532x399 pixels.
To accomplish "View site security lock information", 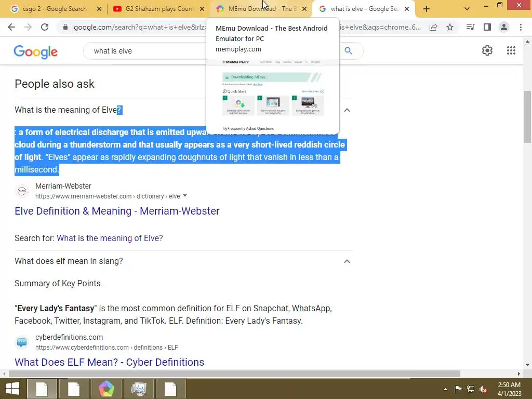I will (65, 27).
